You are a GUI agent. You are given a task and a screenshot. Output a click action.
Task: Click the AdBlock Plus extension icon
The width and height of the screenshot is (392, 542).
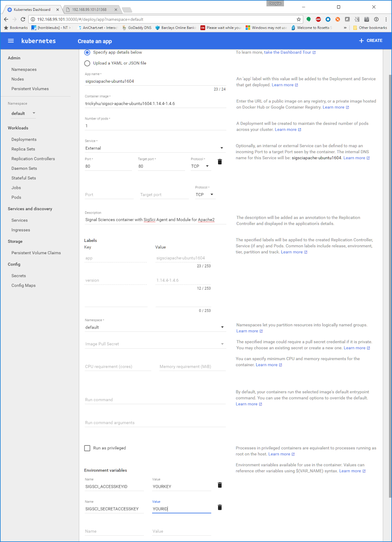[318, 19]
